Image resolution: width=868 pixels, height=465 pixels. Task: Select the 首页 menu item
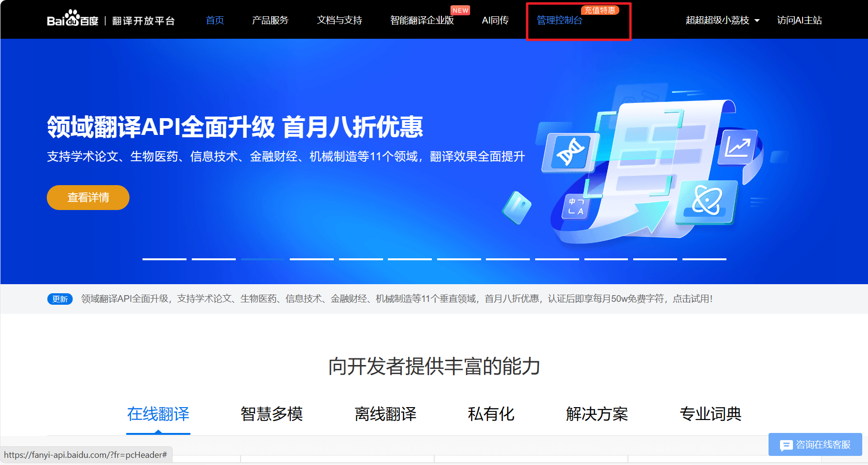pyautogui.click(x=214, y=20)
